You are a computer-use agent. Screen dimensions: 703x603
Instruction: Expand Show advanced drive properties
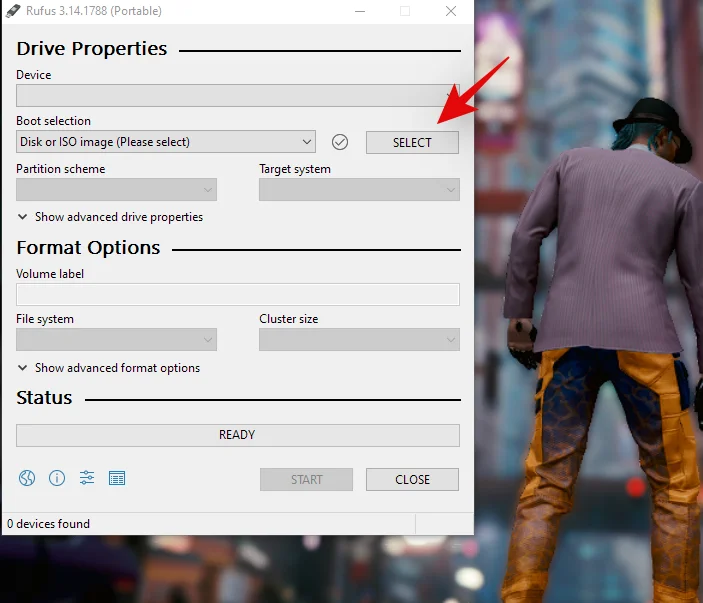coord(110,217)
